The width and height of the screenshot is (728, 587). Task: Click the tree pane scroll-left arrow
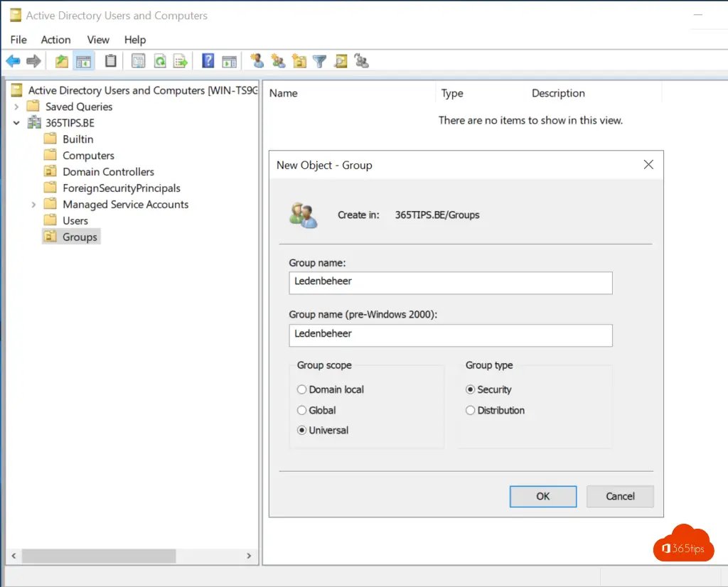point(14,556)
